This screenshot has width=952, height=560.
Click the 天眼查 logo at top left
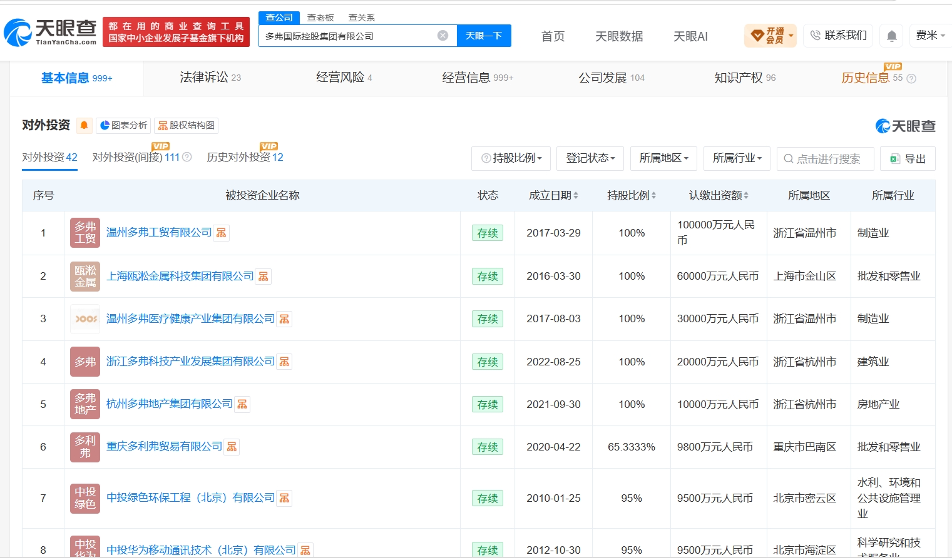pyautogui.click(x=50, y=33)
